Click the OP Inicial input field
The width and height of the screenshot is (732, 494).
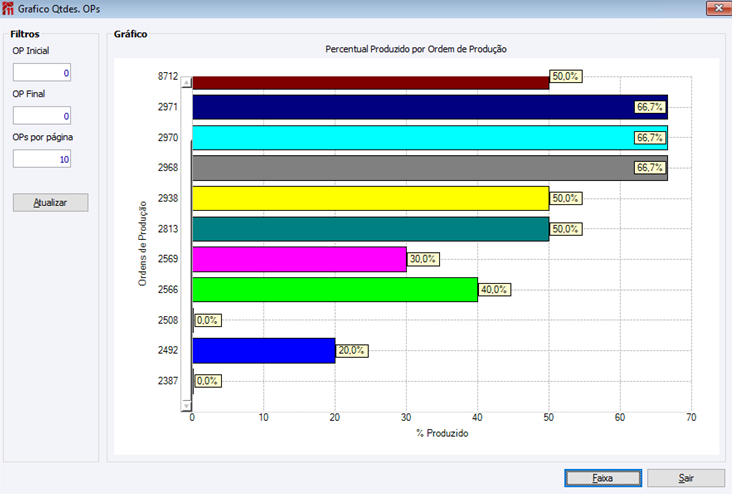point(42,73)
